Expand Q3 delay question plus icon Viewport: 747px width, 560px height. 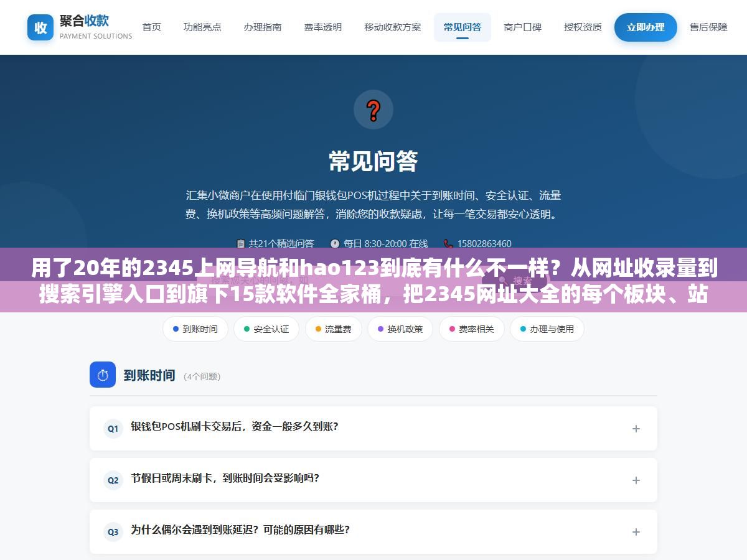636,531
